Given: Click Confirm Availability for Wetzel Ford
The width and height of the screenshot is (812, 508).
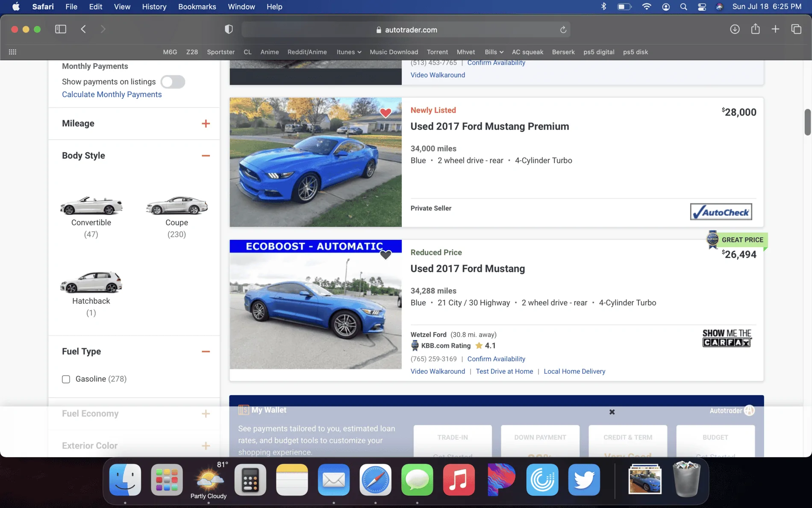Looking at the screenshot, I should [x=496, y=359].
